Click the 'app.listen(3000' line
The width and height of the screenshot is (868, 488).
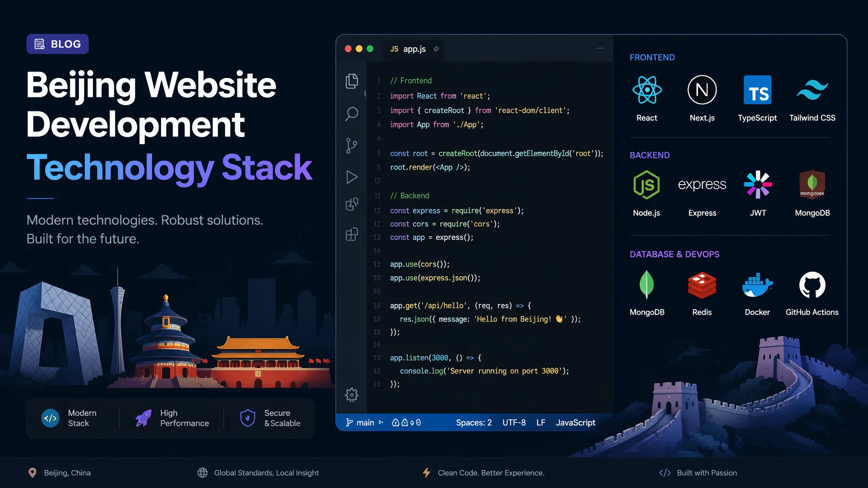click(x=436, y=358)
